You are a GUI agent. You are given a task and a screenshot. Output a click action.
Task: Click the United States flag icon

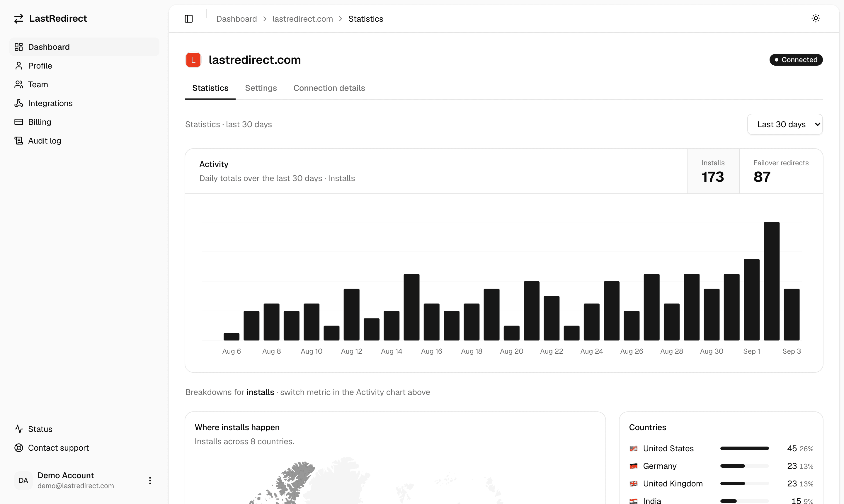[x=633, y=448]
